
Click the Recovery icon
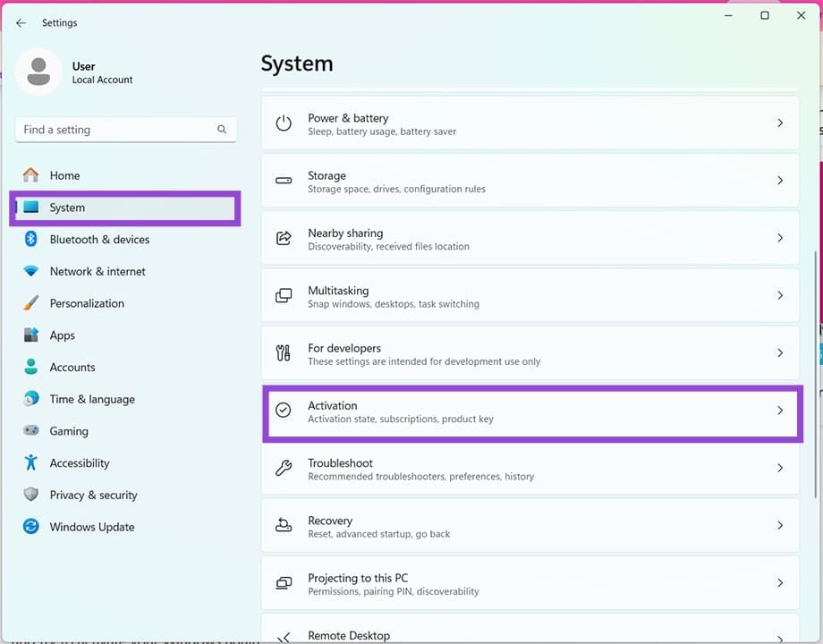pyautogui.click(x=284, y=527)
